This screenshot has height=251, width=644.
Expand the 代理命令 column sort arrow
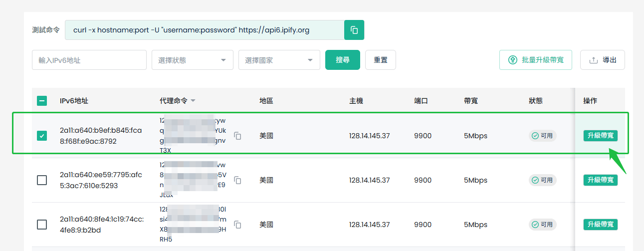coord(193,101)
